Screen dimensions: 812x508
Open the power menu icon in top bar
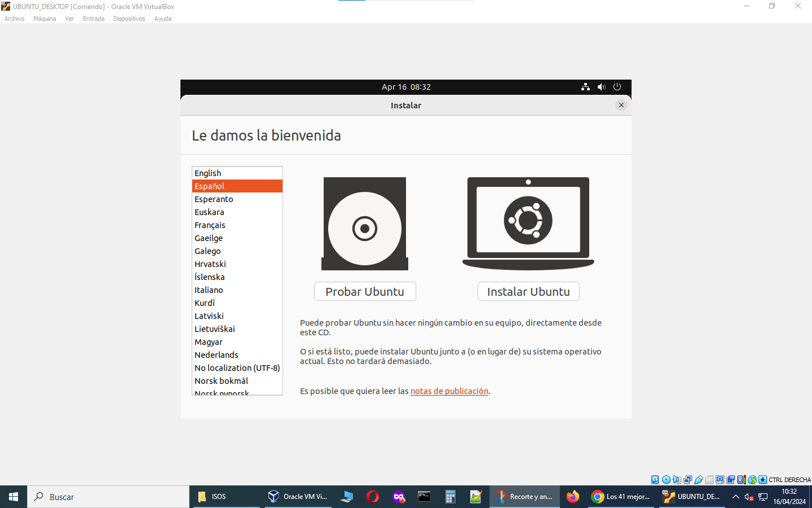[617, 87]
